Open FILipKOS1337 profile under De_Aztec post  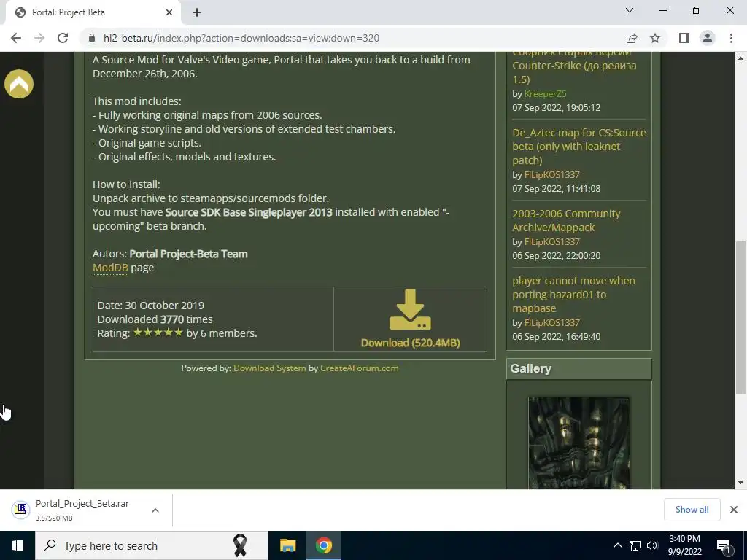tap(551, 175)
